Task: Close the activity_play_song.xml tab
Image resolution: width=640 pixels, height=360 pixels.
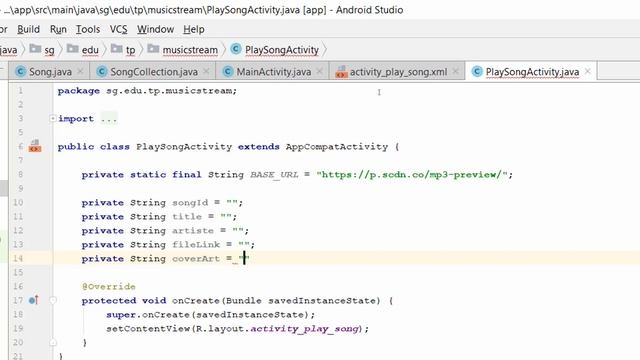Action: click(x=456, y=71)
